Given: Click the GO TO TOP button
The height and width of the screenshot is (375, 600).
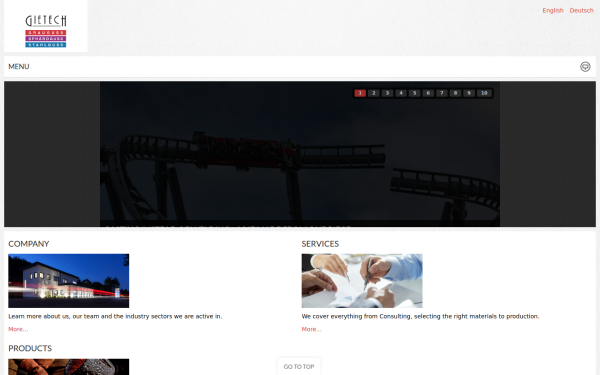Looking at the screenshot, I should pyautogui.click(x=299, y=367).
